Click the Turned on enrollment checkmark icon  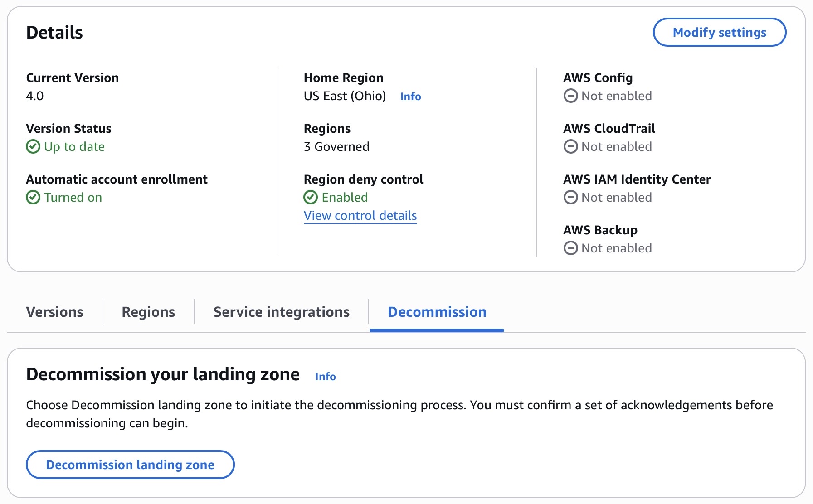point(33,198)
